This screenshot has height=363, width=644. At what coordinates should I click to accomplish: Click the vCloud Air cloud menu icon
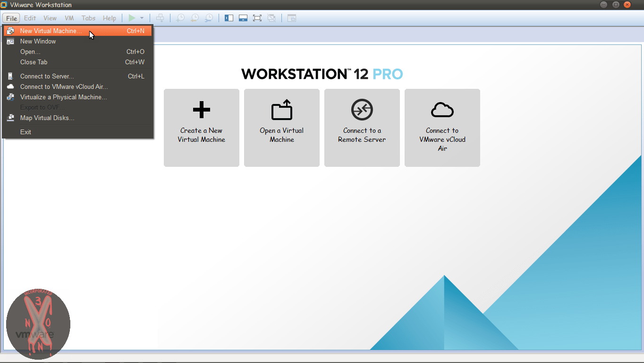10,86
